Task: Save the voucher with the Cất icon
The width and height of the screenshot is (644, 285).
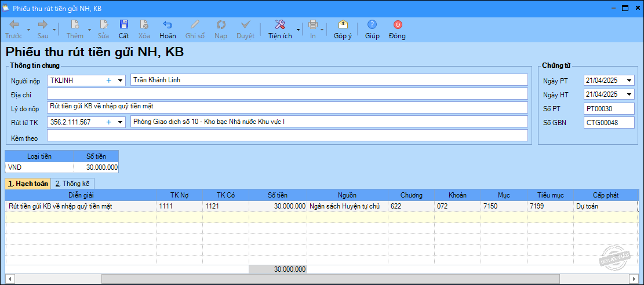Action: 123,24
